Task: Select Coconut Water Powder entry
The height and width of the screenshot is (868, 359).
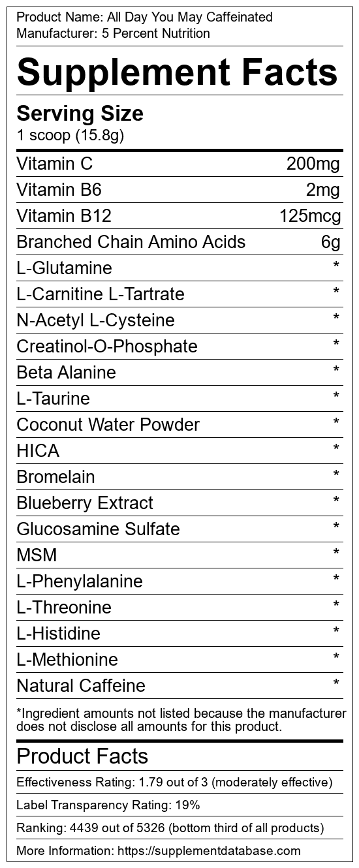Action: (108, 425)
